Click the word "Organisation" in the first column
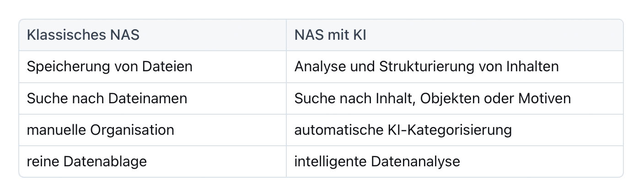This screenshot has width=644, height=196. pos(132,130)
